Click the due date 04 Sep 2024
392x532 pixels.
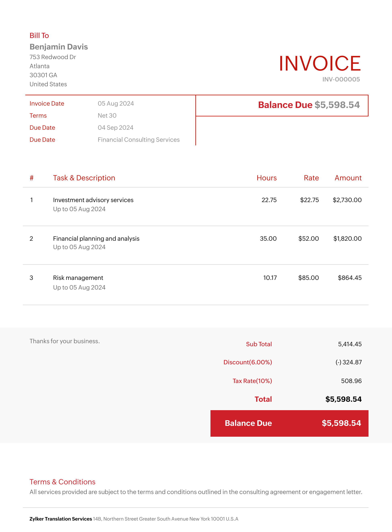(x=115, y=128)
